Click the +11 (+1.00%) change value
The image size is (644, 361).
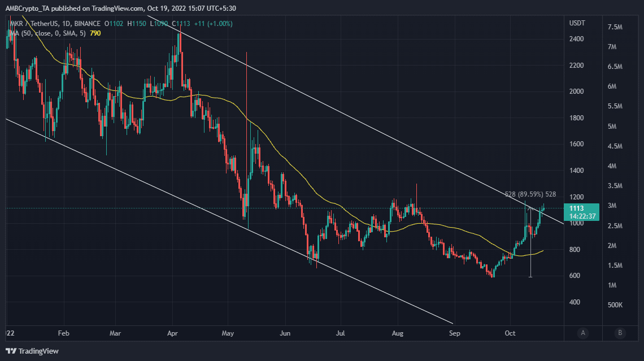pyautogui.click(x=213, y=24)
